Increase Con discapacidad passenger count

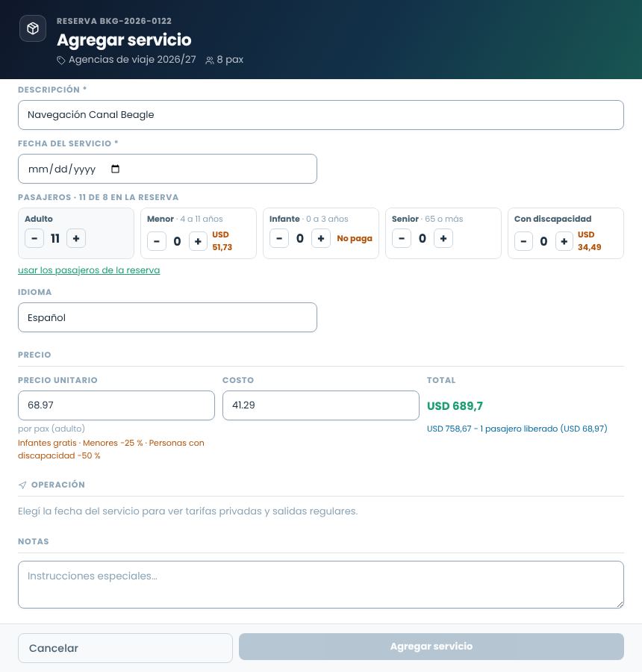[x=564, y=241]
